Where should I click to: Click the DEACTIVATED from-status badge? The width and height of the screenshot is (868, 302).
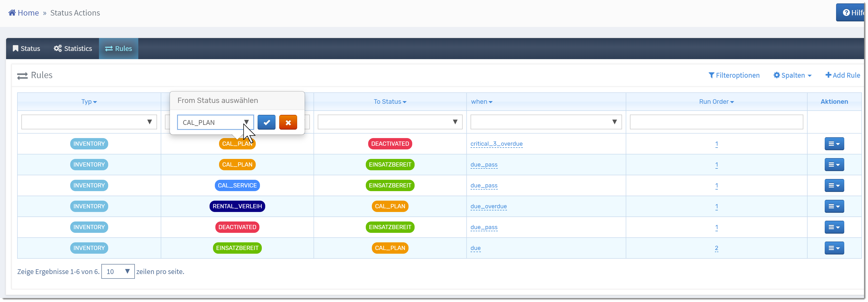click(x=237, y=228)
